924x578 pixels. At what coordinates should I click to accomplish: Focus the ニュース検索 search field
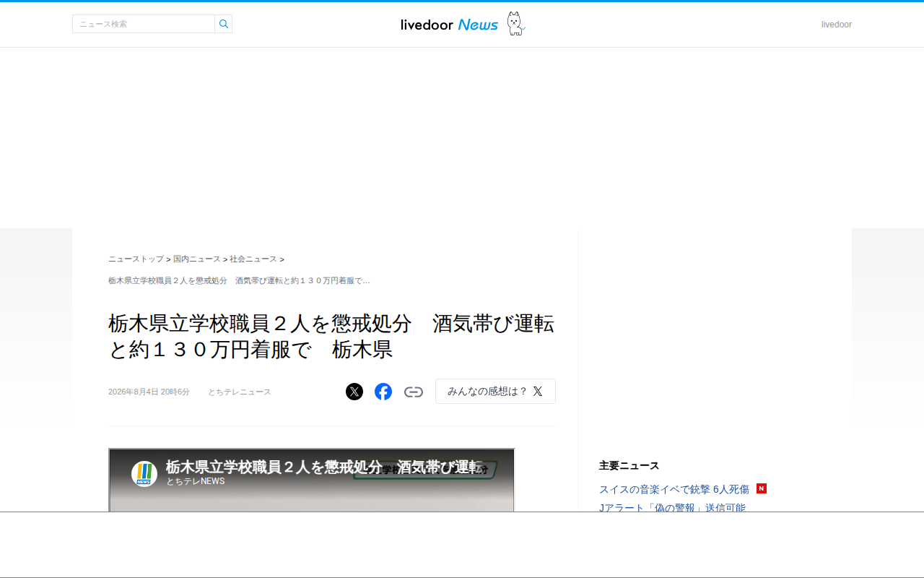point(144,24)
